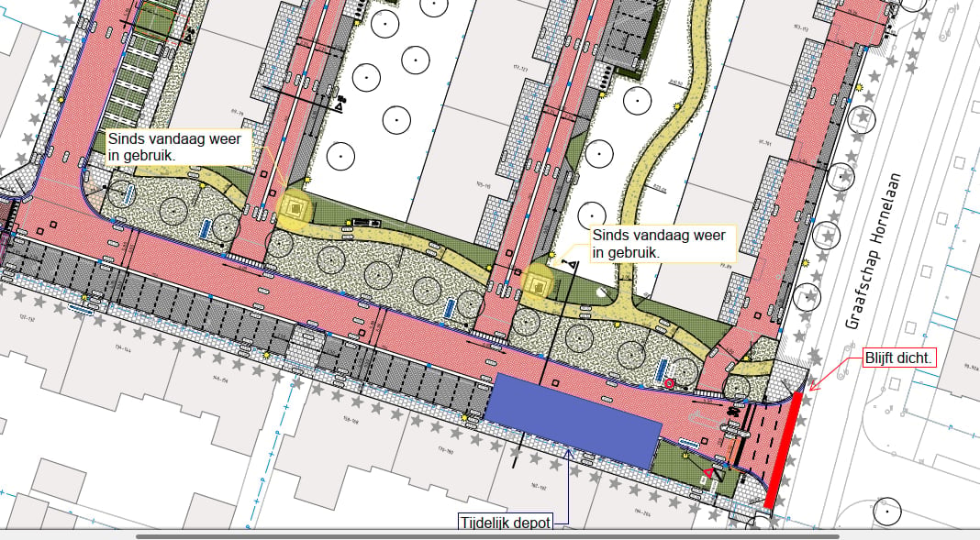980x540 pixels.
Task: Click the black bicycle symbol near the road closure
Action: pyautogui.click(x=734, y=412)
